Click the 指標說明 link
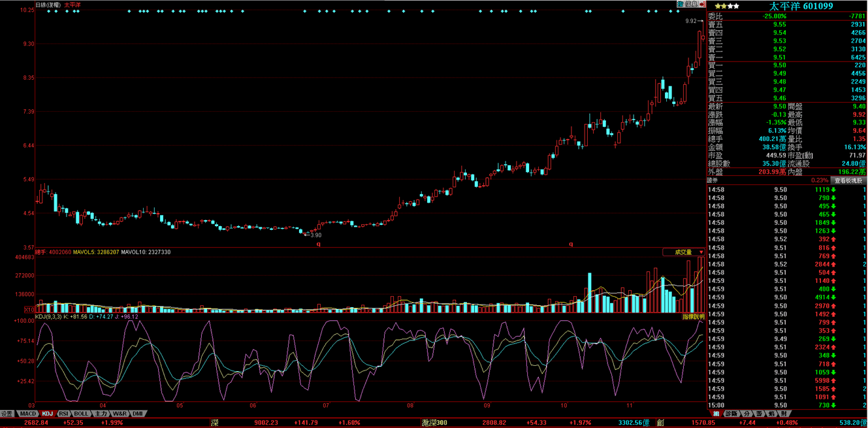 (x=694, y=317)
